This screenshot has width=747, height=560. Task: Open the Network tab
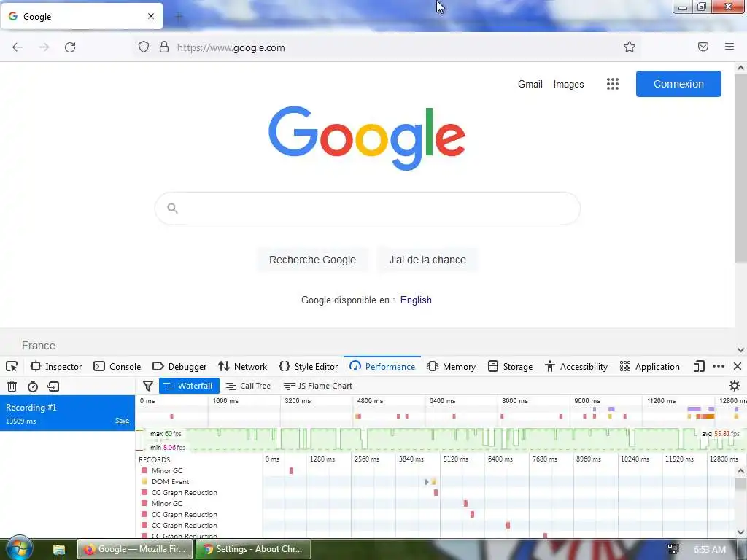[242, 366]
